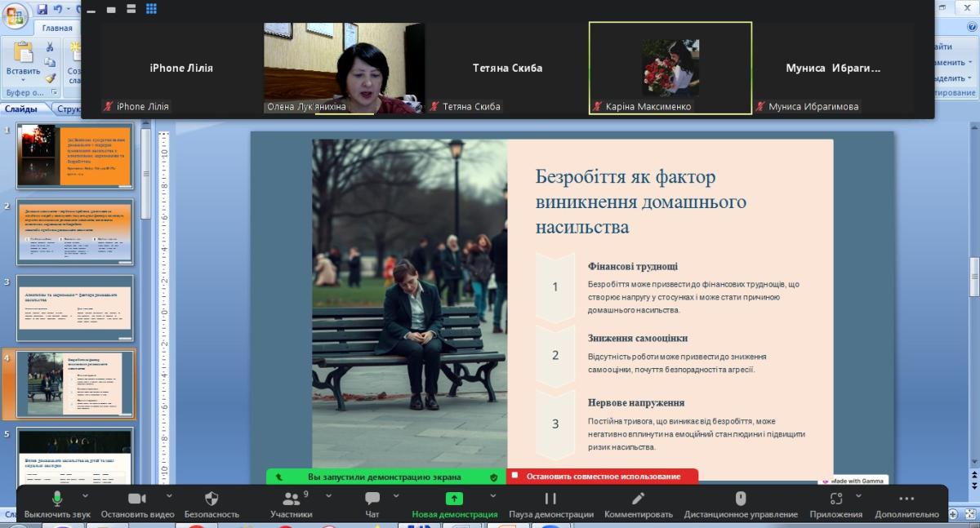Open the Приложения apps icon

pos(835,503)
